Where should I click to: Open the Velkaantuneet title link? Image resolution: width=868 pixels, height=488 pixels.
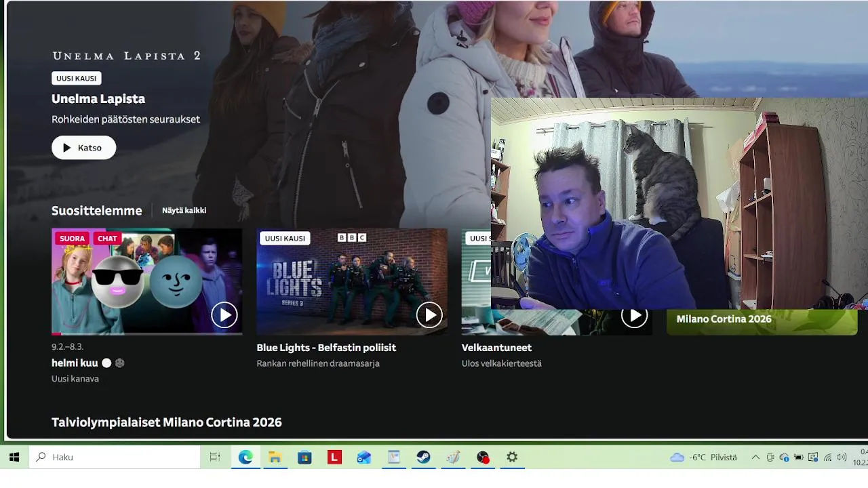point(496,348)
